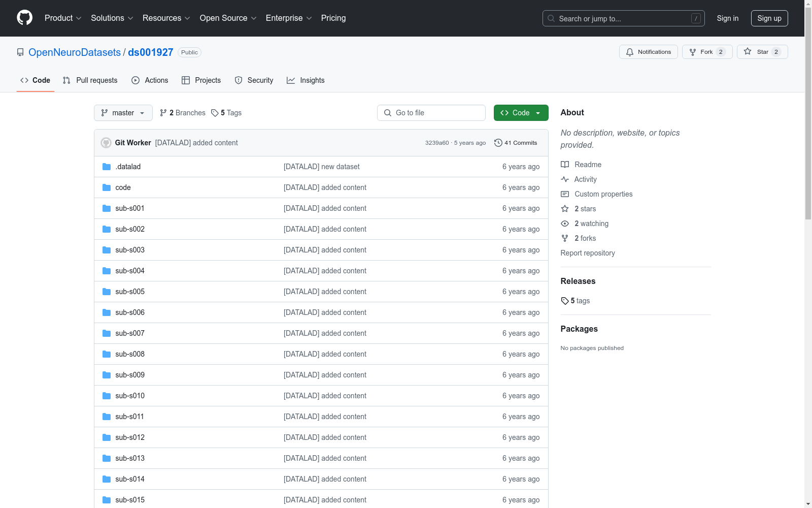Screen dimensions: 812x508
Task: Click the Sign up button
Action: (769, 18)
